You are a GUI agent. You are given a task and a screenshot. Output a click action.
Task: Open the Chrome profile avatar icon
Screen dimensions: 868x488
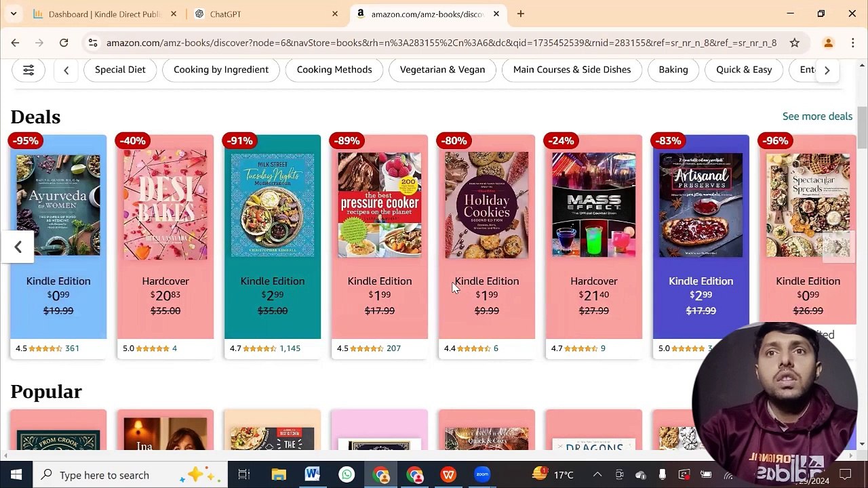point(828,43)
